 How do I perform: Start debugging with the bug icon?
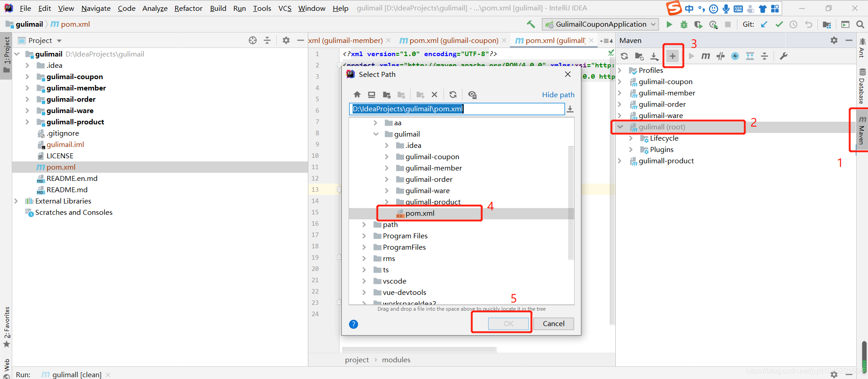pyautogui.click(x=684, y=24)
